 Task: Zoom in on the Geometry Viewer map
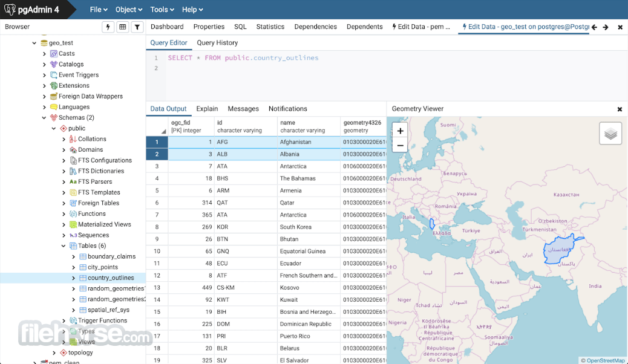tap(400, 131)
